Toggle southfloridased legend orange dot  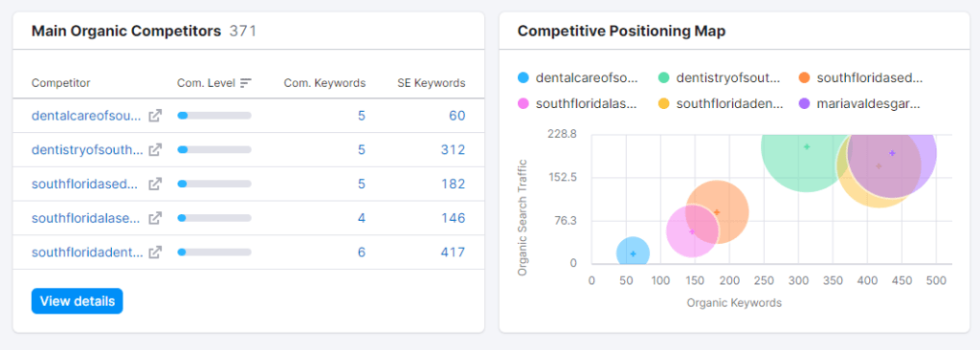(x=804, y=78)
